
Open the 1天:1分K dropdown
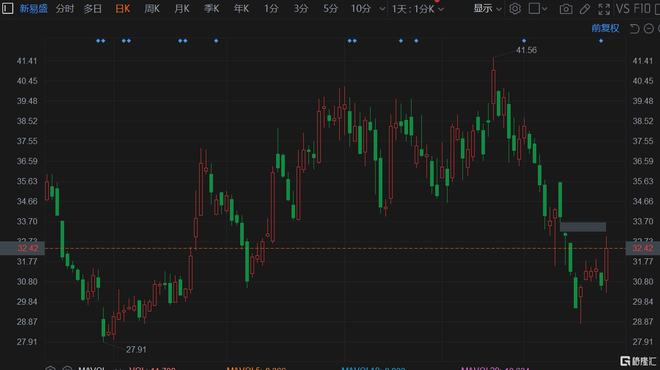[x=418, y=9]
